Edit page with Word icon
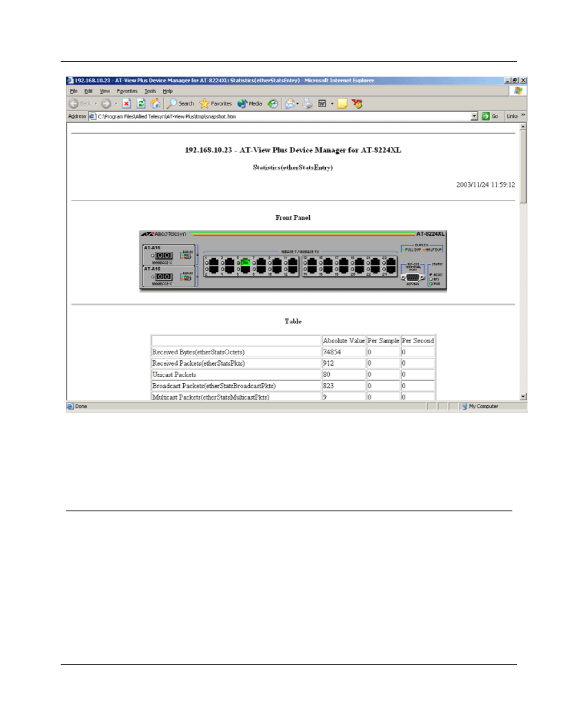The height and width of the screenshot is (728, 562). (322, 104)
